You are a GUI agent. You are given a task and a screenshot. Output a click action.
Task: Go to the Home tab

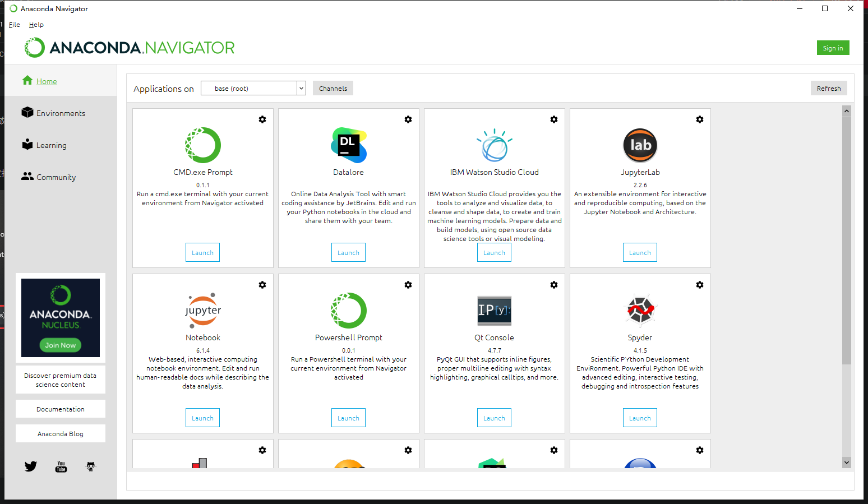61,81
